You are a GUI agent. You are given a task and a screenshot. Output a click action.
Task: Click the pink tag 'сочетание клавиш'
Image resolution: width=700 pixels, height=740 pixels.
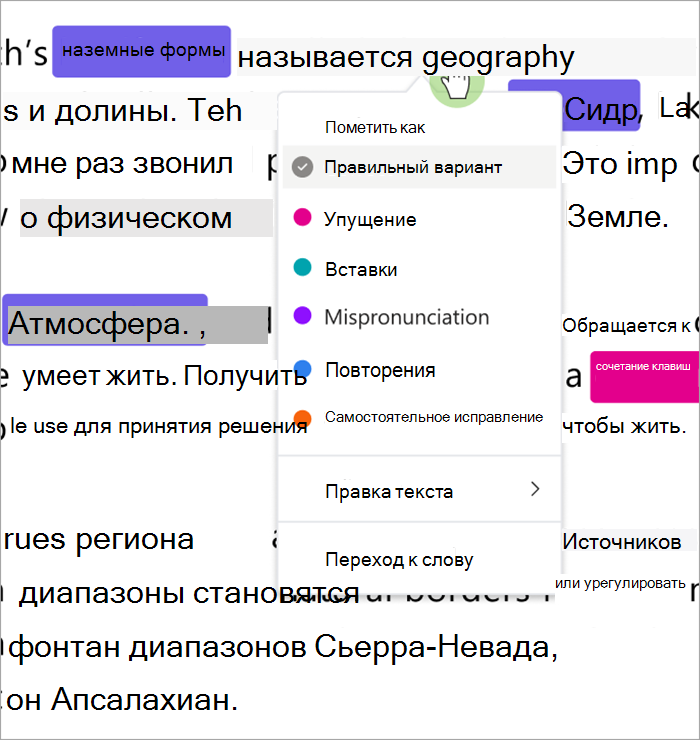(x=644, y=377)
